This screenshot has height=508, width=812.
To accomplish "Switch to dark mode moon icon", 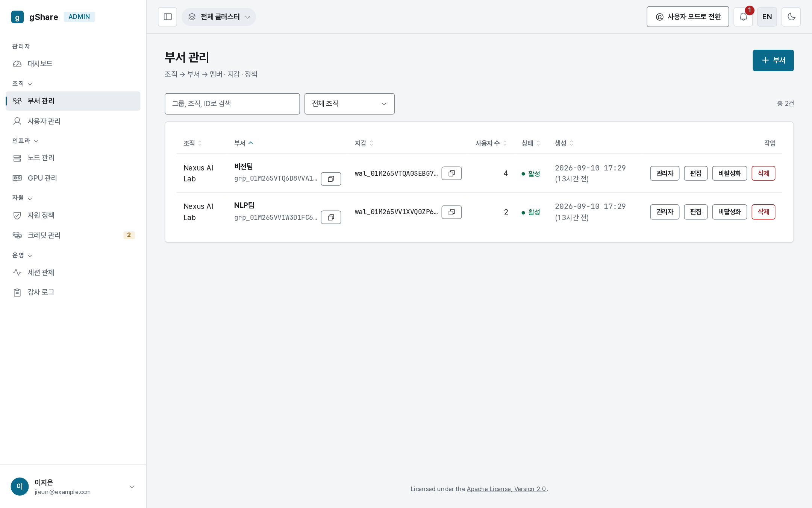I will coord(791,17).
